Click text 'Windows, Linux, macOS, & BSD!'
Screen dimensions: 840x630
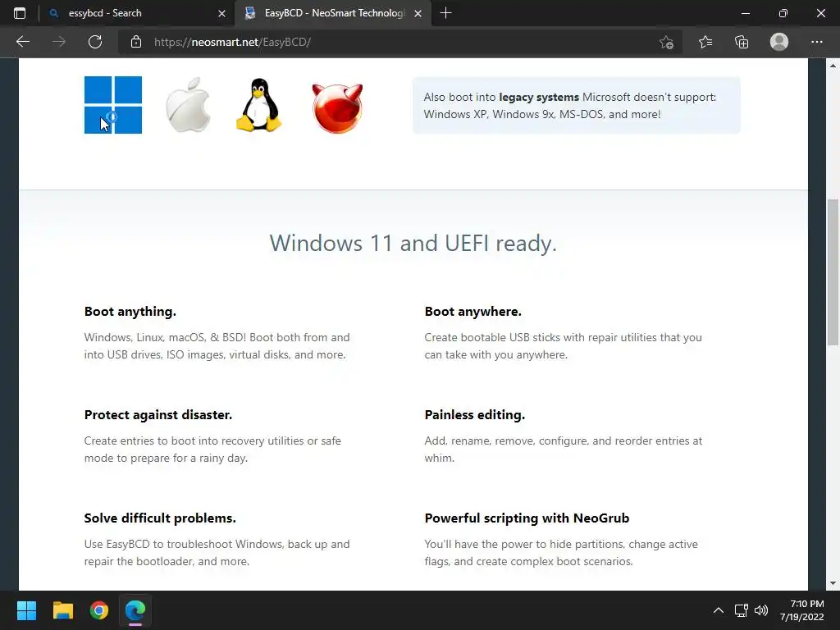tap(165, 337)
